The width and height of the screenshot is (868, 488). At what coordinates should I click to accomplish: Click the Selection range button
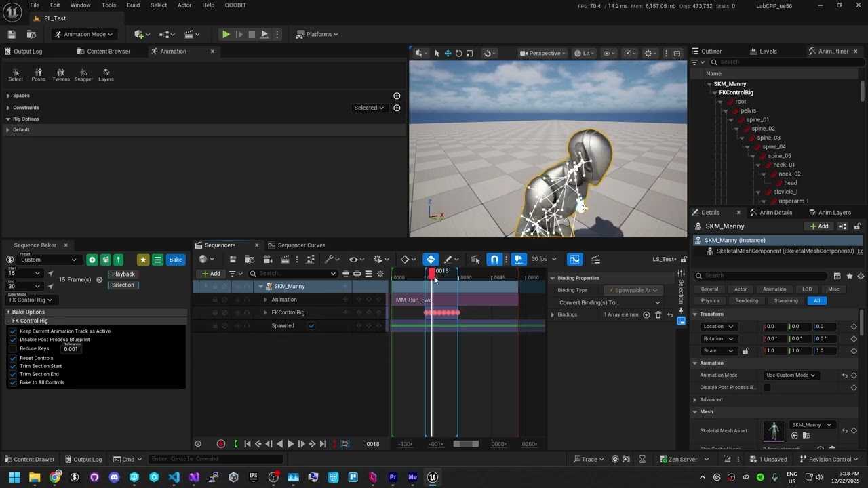tap(123, 285)
